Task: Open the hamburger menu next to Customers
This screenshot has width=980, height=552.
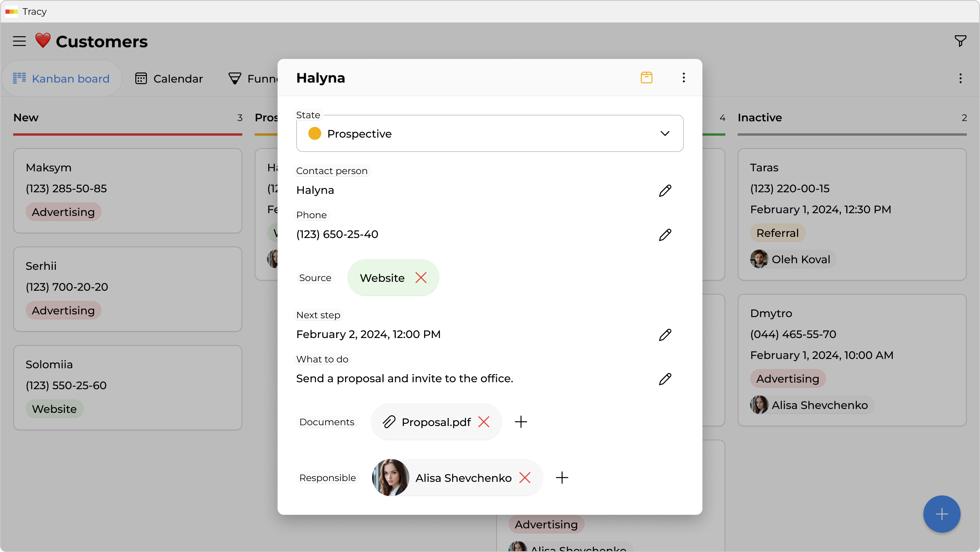Action: 19,41
